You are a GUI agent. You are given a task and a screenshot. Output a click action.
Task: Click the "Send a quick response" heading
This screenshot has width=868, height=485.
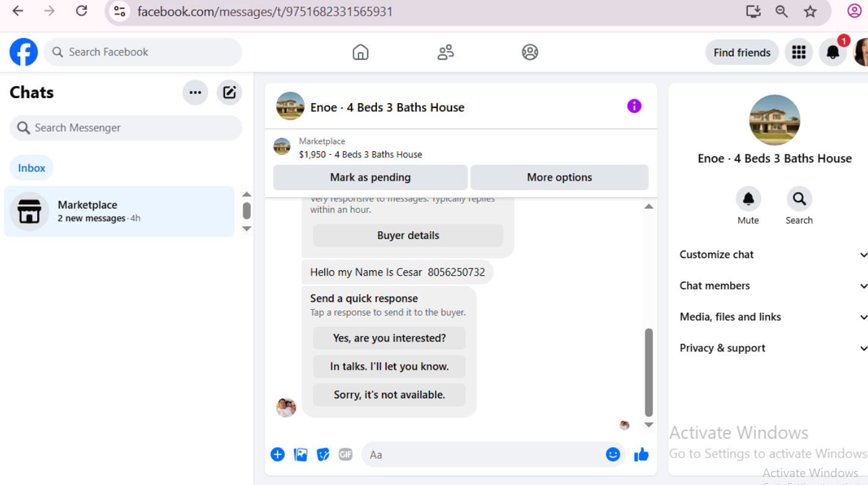pos(364,298)
